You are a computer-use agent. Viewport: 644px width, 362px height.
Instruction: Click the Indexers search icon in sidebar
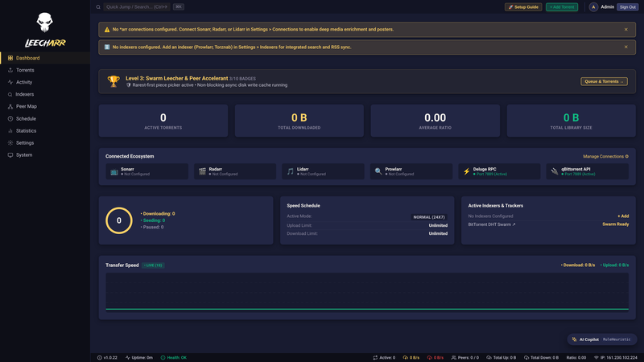10,94
